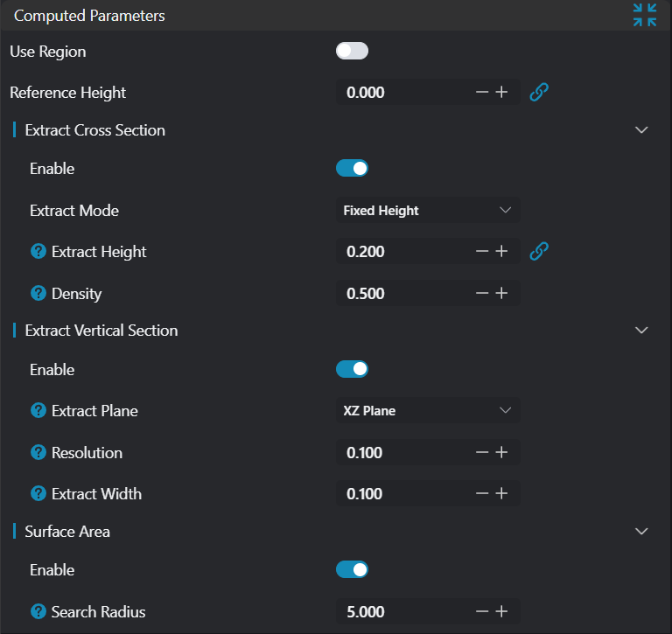672x634 pixels.
Task: Decrease Density with the minus button
Action: pyautogui.click(x=481, y=294)
